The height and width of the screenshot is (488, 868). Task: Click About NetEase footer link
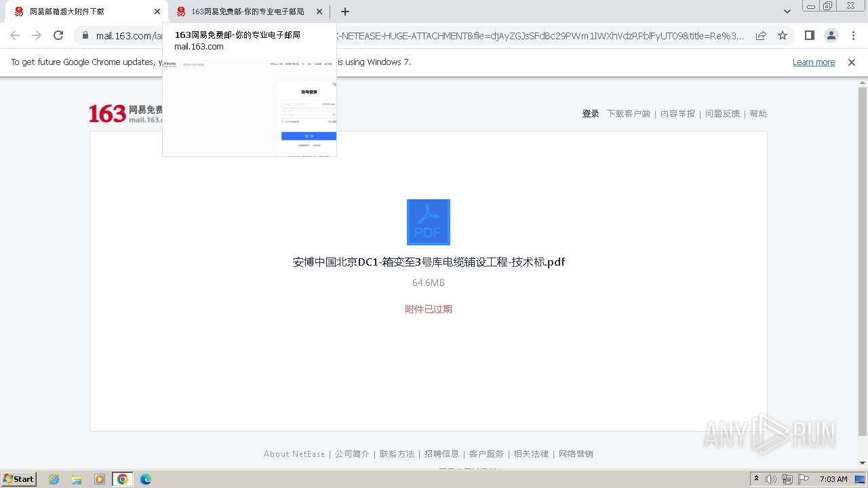click(x=294, y=454)
